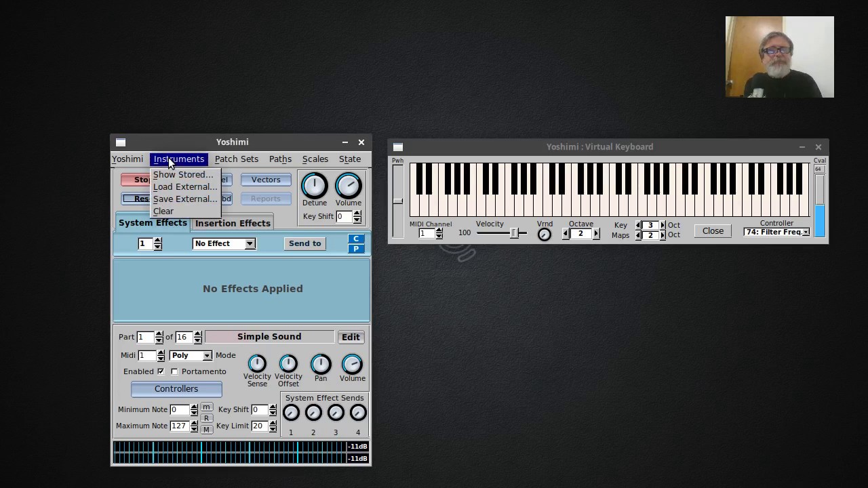
Task: Open the Virtual Keyboard window menu icon
Action: point(398,147)
